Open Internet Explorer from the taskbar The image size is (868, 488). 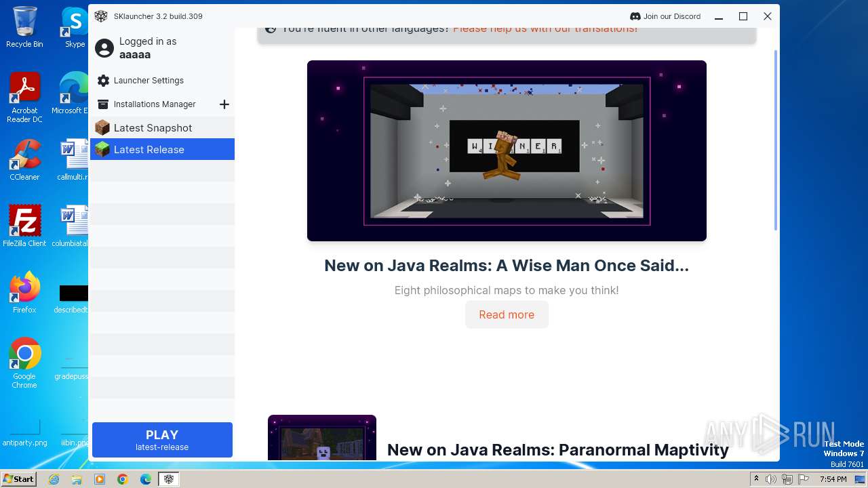[x=54, y=479]
